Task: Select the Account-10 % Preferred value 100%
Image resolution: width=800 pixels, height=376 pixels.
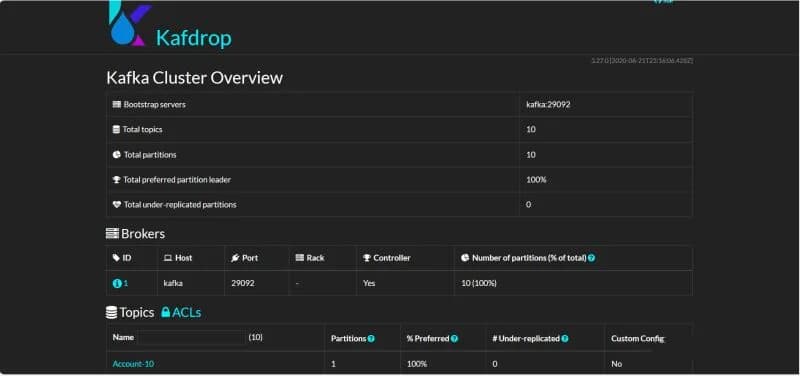Action: coord(417,364)
